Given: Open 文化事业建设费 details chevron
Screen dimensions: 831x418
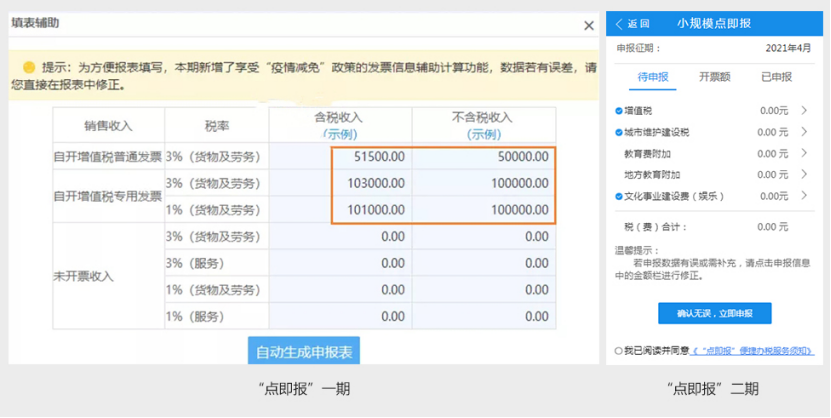Looking at the screenshot, I should pos(804,195).
